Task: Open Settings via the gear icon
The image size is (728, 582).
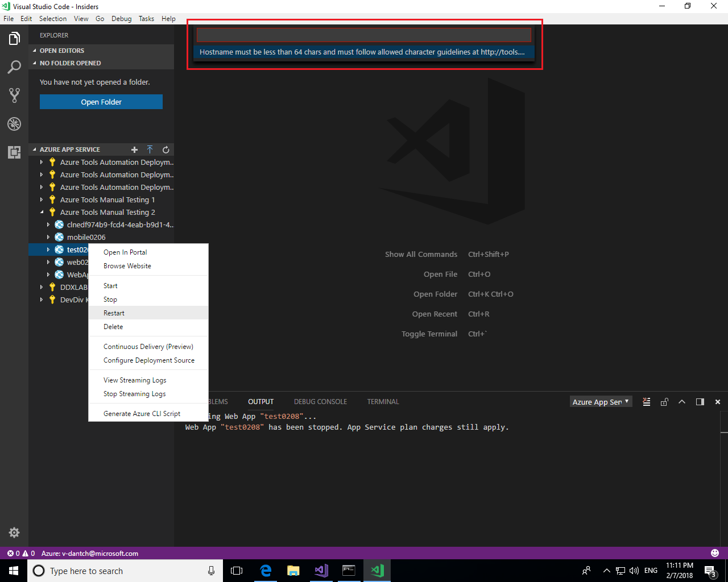Action: (x=14, y=533)
